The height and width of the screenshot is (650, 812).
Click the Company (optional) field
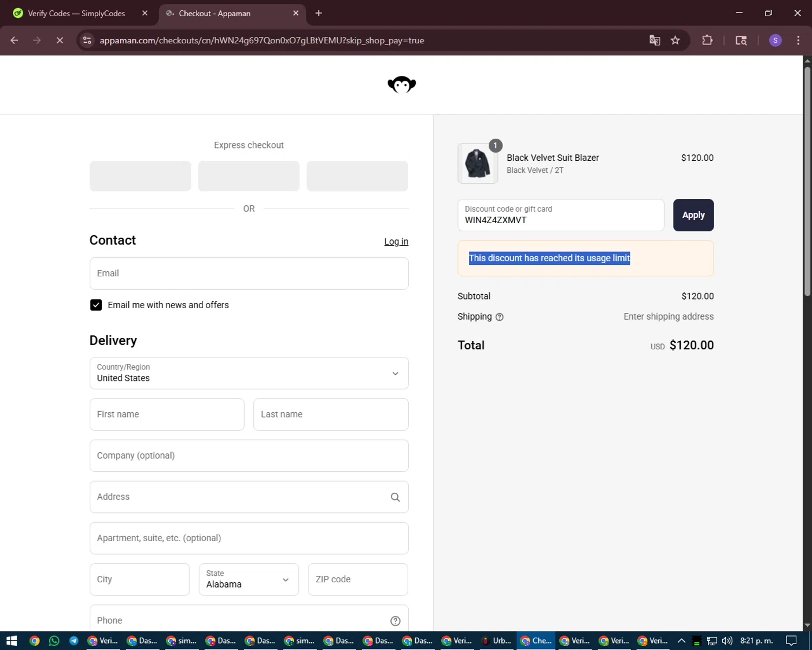[x=249, y=456]
